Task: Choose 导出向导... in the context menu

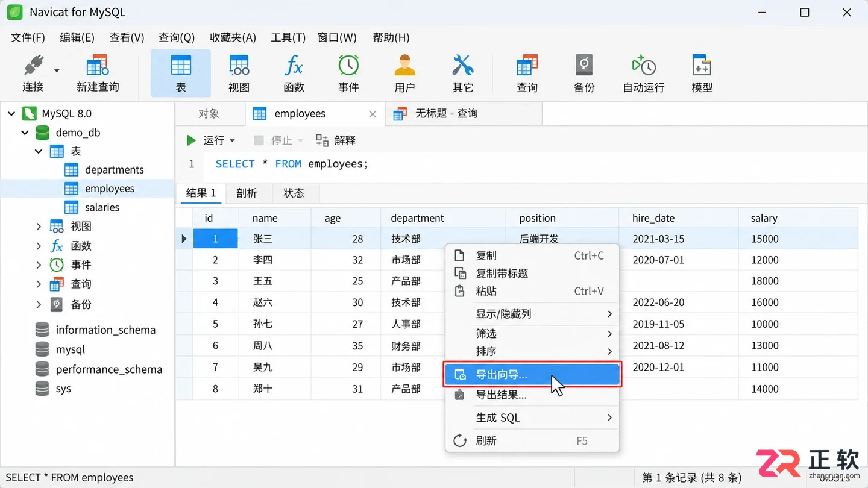Action: pyautogui.click(x=532, y=374)
